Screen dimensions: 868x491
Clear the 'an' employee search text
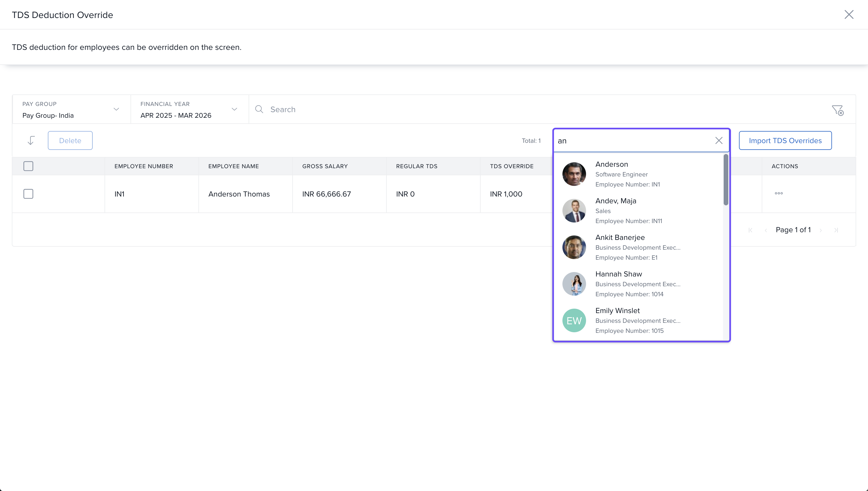[719, 141]
